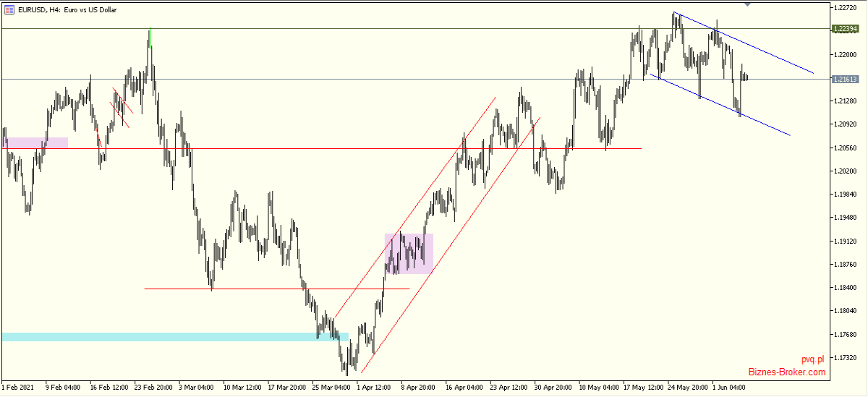This screenshot has width=868, height=397.
Task: Click the 1.20560 price axis label
Action: tap(846, 148)
